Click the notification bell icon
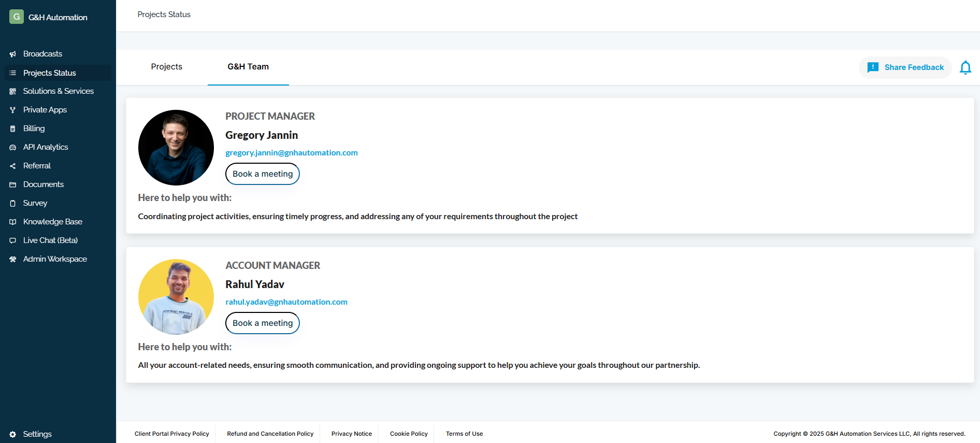The image size is (980, 443). (x=965, y=68)
